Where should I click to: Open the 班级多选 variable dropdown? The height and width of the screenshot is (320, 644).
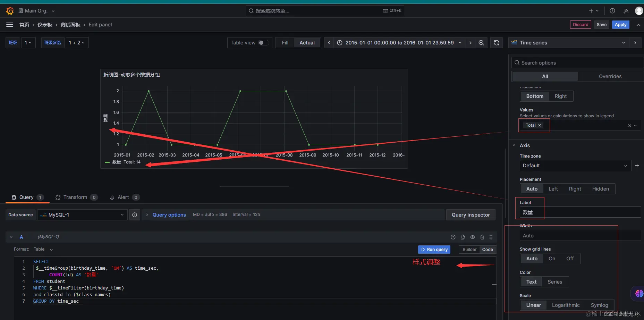click(77, 43)
